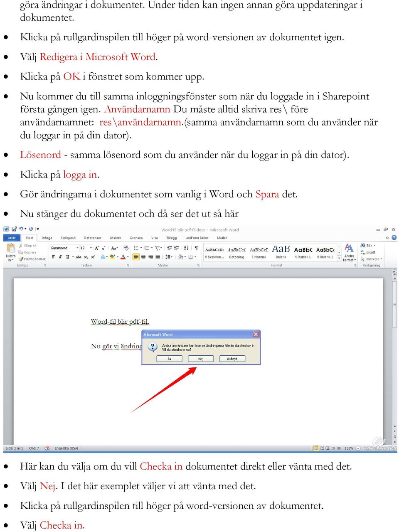Click Ja in the Microsoft Word dialog
The image size is (399, 532).
pyautogui.click(x=170, y=359)
